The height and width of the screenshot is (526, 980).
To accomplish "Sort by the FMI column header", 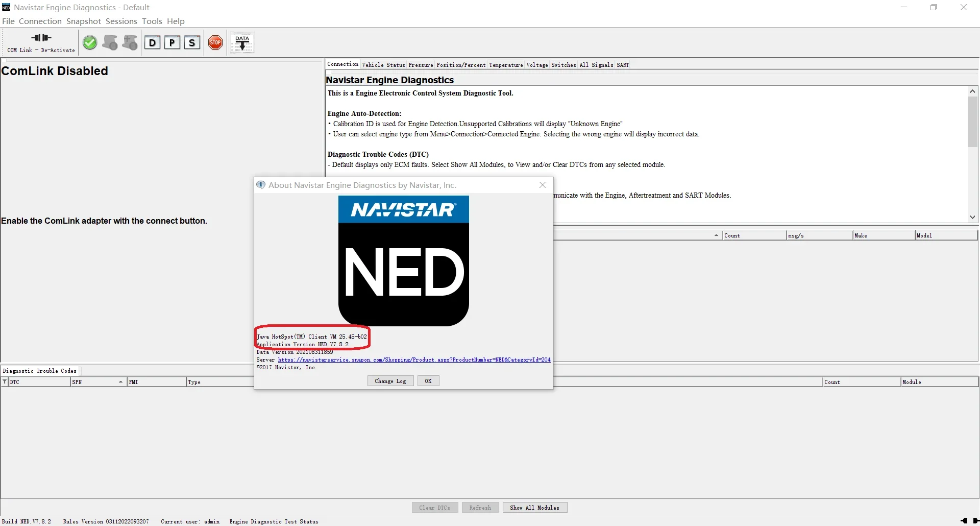I will pyautogui.click(x=157, y=382).
